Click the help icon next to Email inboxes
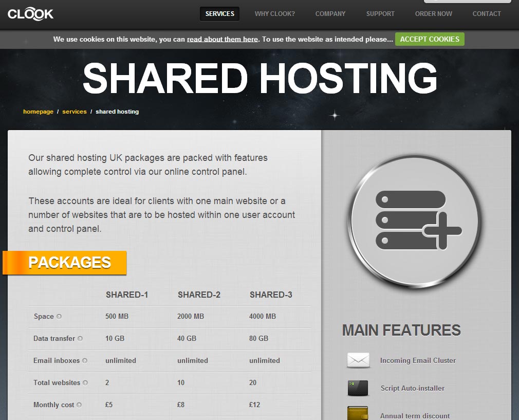 [85, 361]
